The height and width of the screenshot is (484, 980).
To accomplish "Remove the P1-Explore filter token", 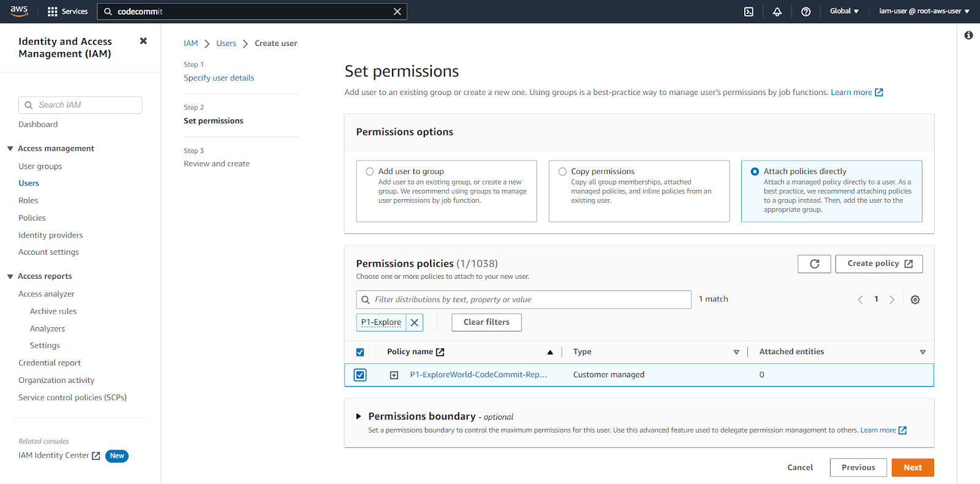I will (415, 322).
